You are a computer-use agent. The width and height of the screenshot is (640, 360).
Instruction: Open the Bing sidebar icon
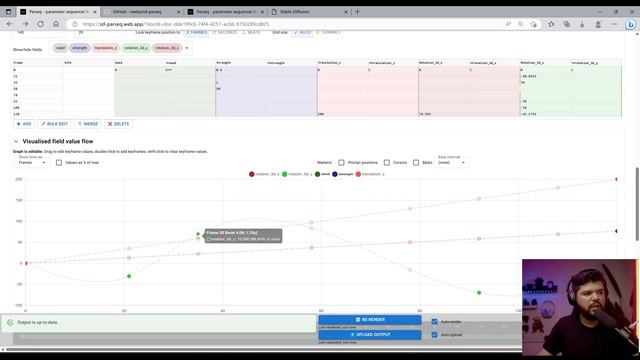631,24
